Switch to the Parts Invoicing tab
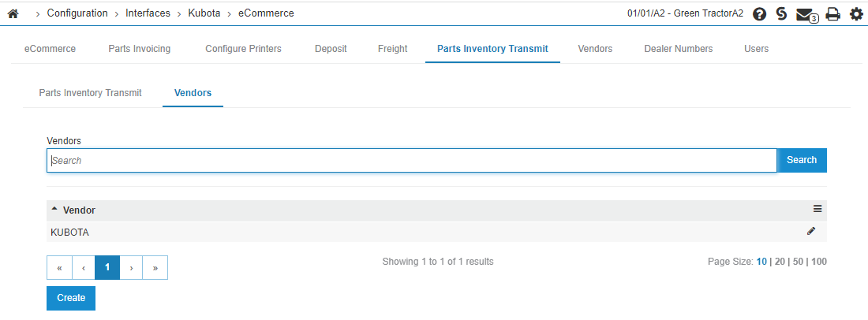 [x=140, y=49]
